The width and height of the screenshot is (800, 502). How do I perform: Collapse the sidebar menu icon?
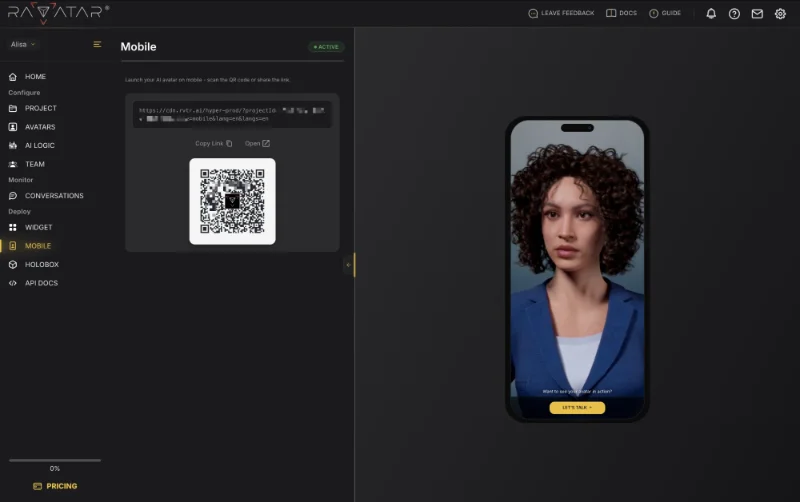point(97,44)
